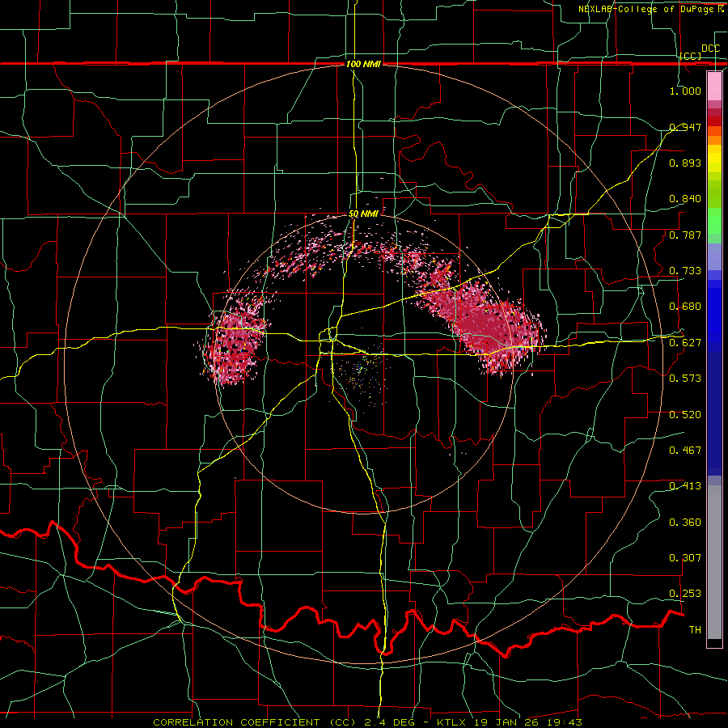Select the 0.467 legend value
The height and width of the screenshot is (728, 728).
tap(685, 451)
